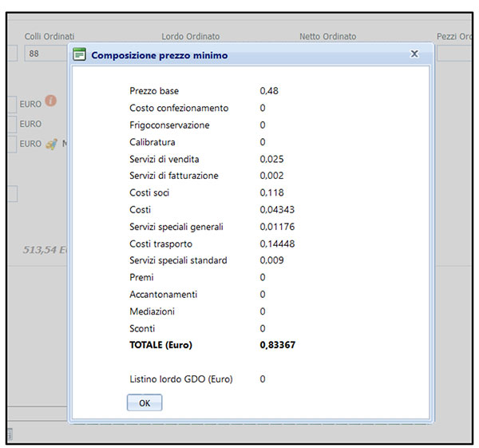Click the Costi value 0,04343
Screen dimensions: 479x448
point(277,210)
